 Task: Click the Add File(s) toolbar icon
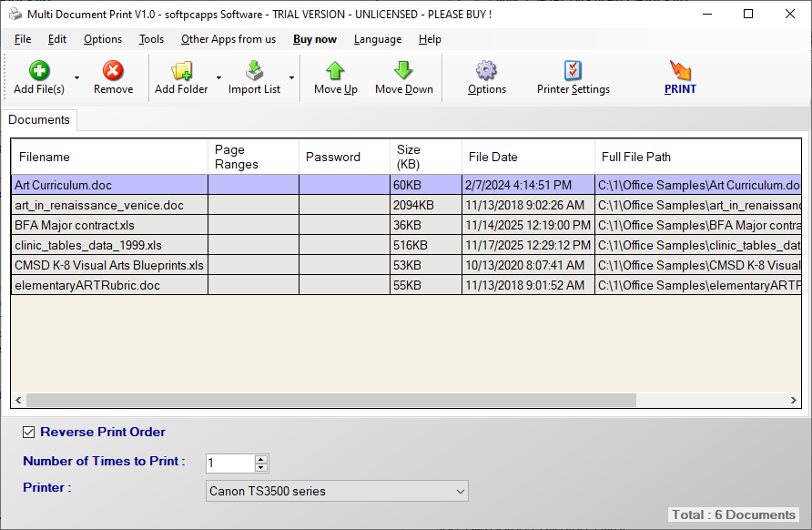pos(37,71)
